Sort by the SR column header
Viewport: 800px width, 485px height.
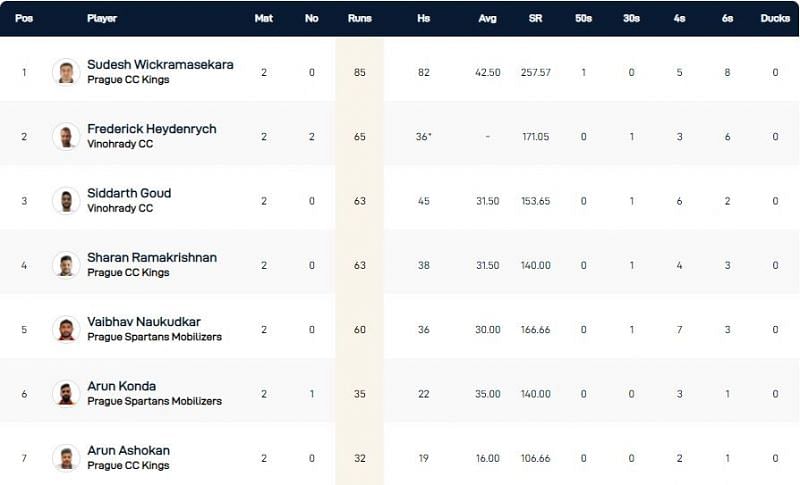click(535, 18)
